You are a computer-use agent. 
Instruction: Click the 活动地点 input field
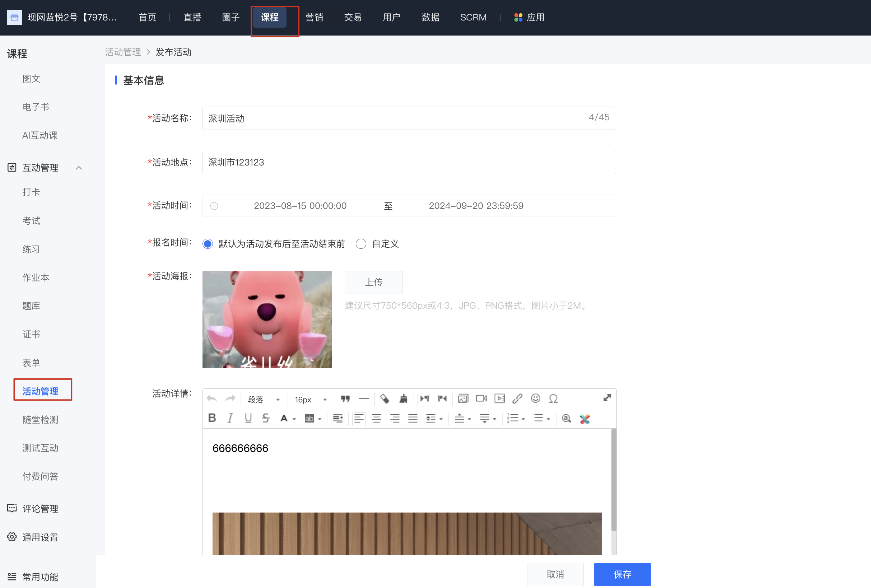pyautogui.click(x=409, y=162)
